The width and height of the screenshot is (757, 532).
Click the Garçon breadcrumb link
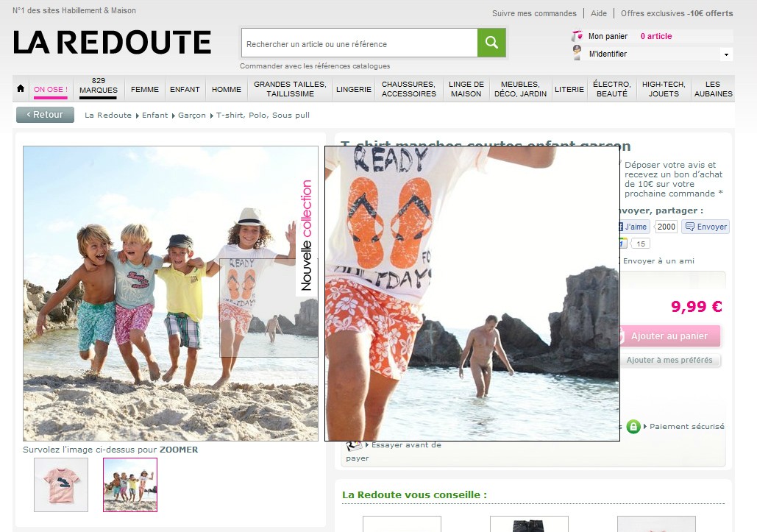[x=192, y=116]
